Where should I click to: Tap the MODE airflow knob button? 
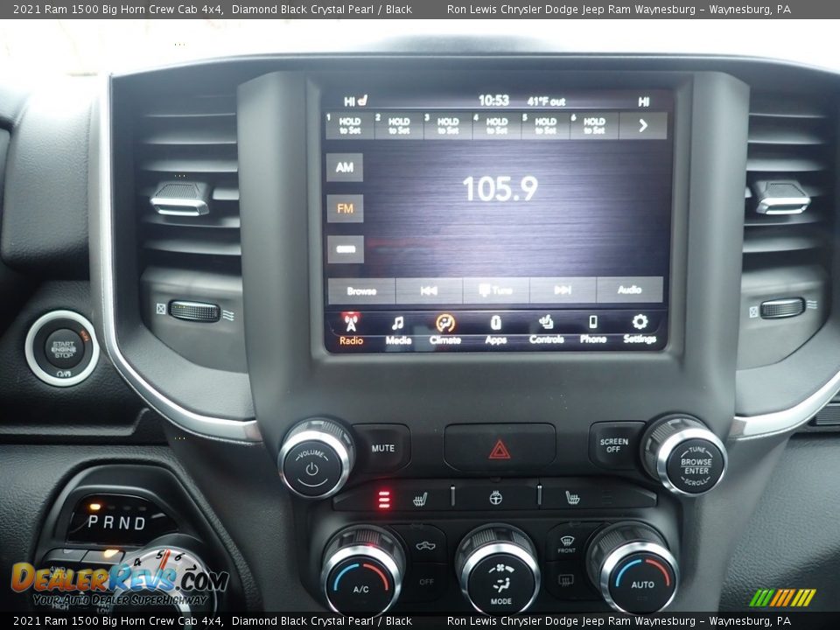tap(500, 584)
